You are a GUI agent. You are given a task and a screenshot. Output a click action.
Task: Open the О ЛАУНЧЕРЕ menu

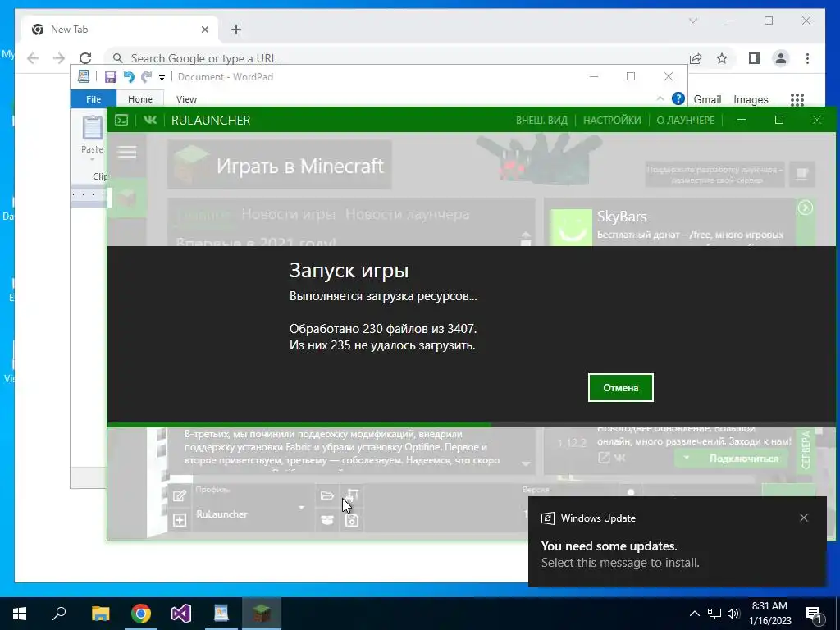(x=685, y=121)
